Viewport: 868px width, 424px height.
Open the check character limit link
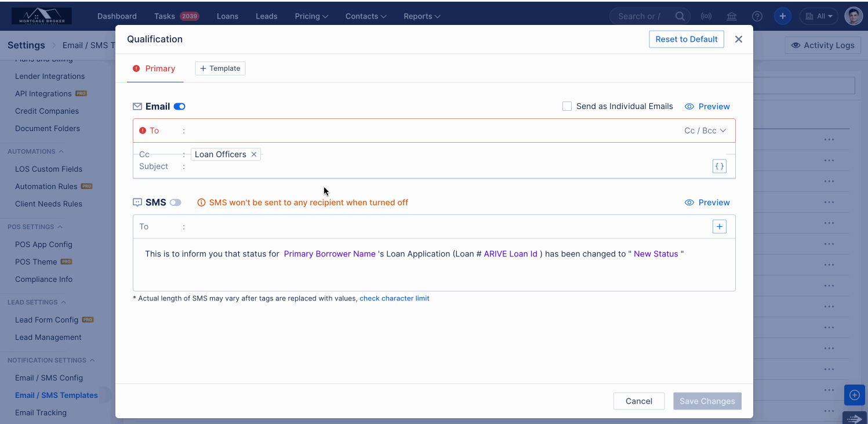pyautogui.click(x=394, y=298)
